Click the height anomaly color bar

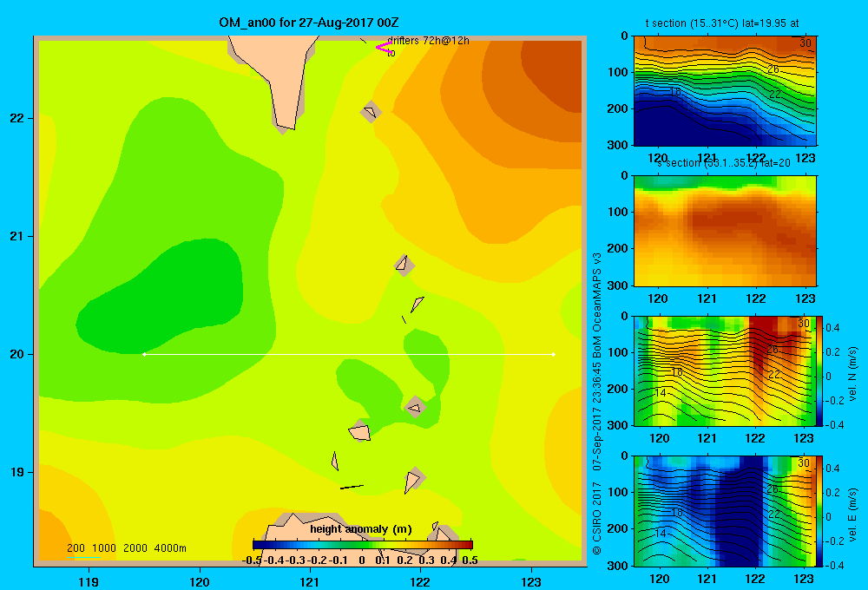point(363,545)
